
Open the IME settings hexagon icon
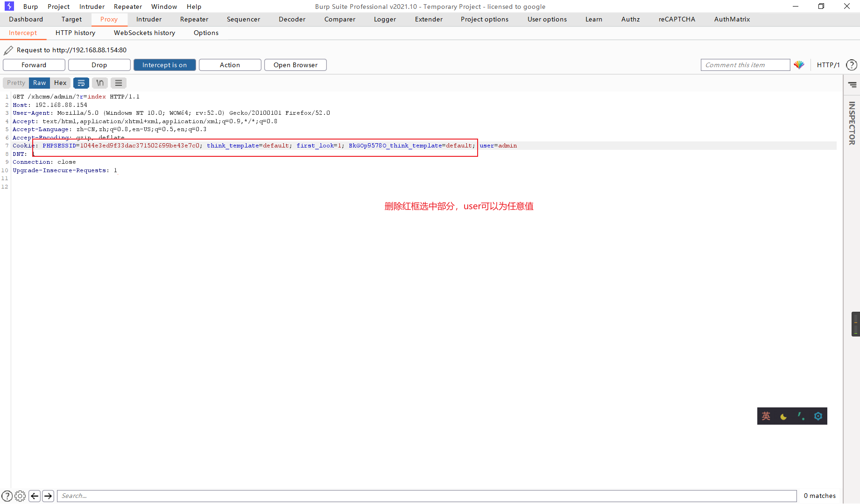pos(818,416)
